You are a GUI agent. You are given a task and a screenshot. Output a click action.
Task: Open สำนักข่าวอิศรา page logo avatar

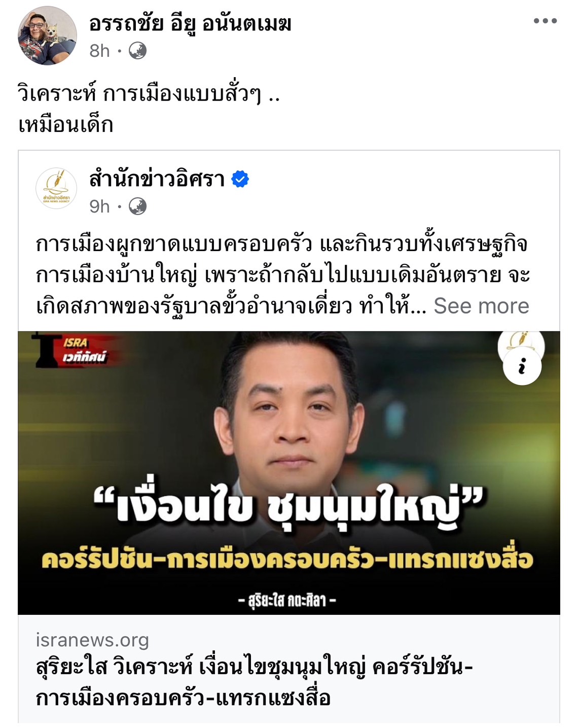coord(56,188)
